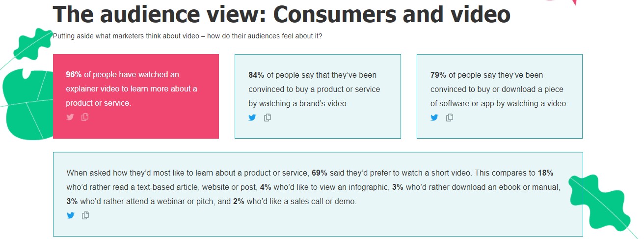Copy the 79% software or app statistic
The image size is (644, 239).
click(x=450, y=118)
